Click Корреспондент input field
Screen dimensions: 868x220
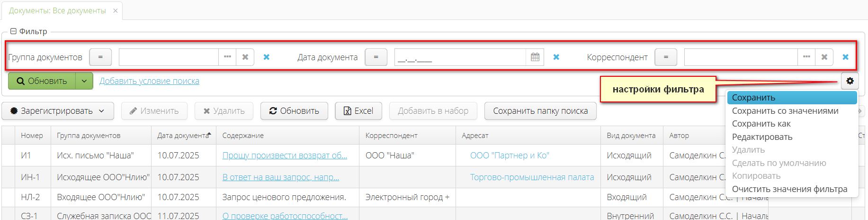click(x=741, y=57)
